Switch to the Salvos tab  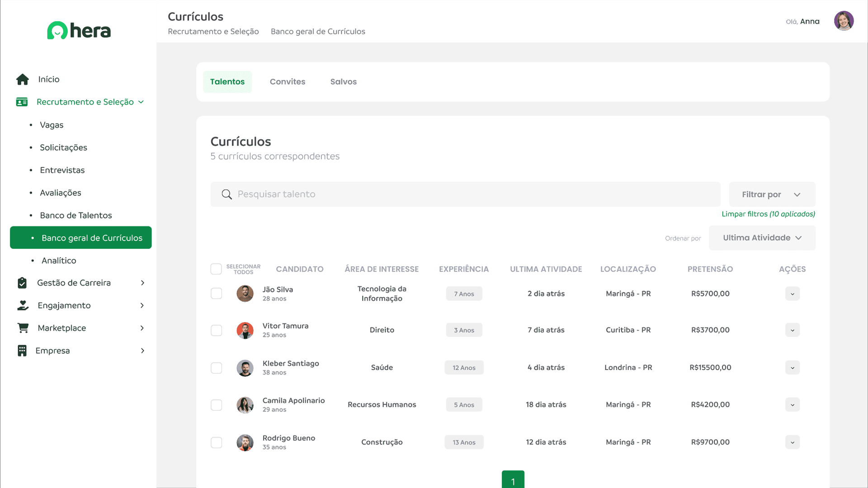(343, 82)
